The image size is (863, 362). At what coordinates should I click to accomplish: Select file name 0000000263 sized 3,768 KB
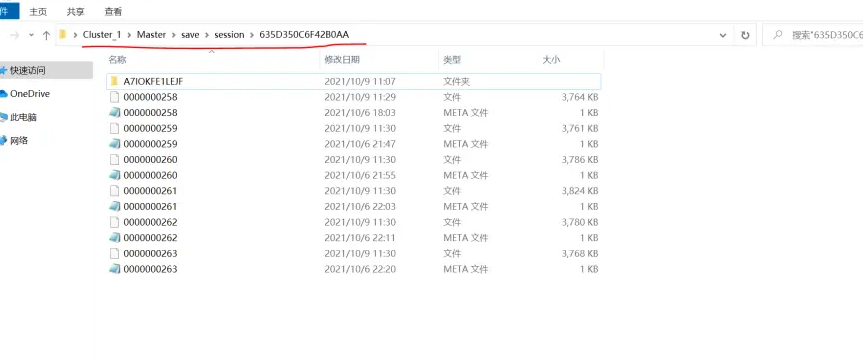coord(150,254)
